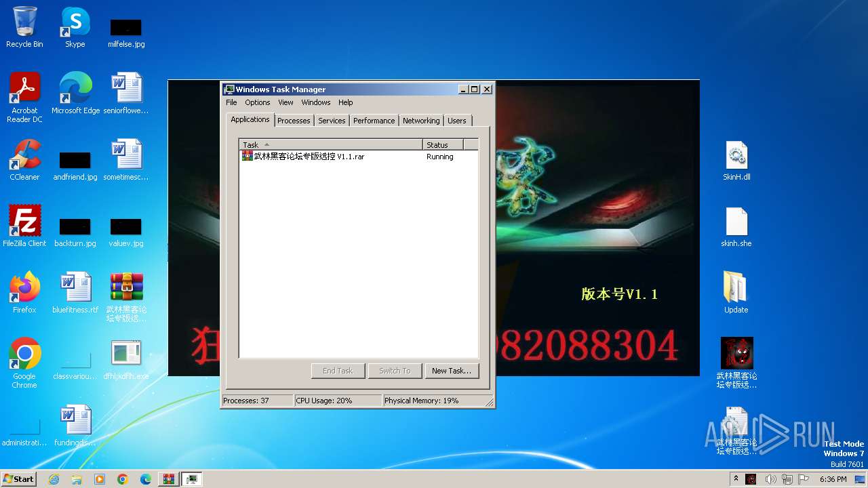Screen dimensions: 868x488
Task: Open the Windows menu in Task Manager
Action: pyautogui.click(x=316, y=102)
